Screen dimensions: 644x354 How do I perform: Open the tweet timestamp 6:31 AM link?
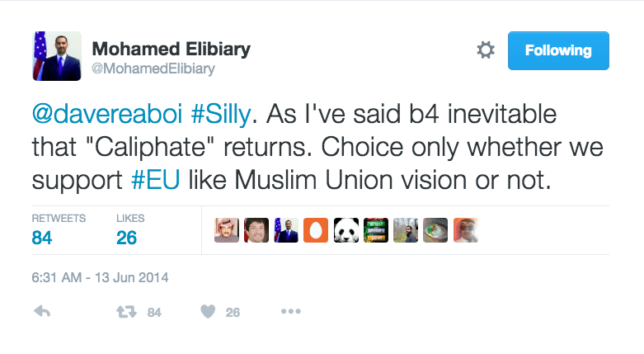click(x=100, y=277)
